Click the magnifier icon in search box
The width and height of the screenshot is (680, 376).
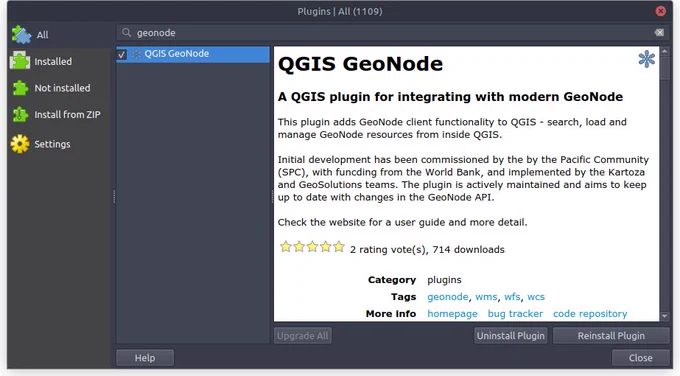126,33
